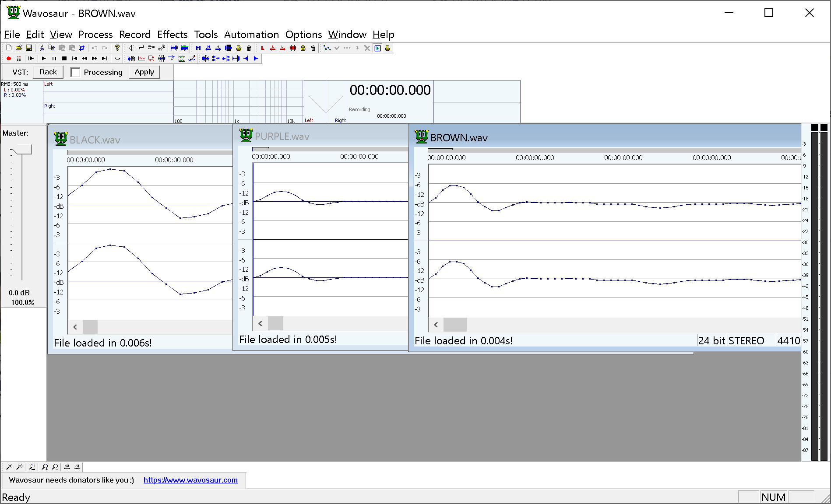Click the scissors cut icon
831x504 pixels.
coord(42,48)
